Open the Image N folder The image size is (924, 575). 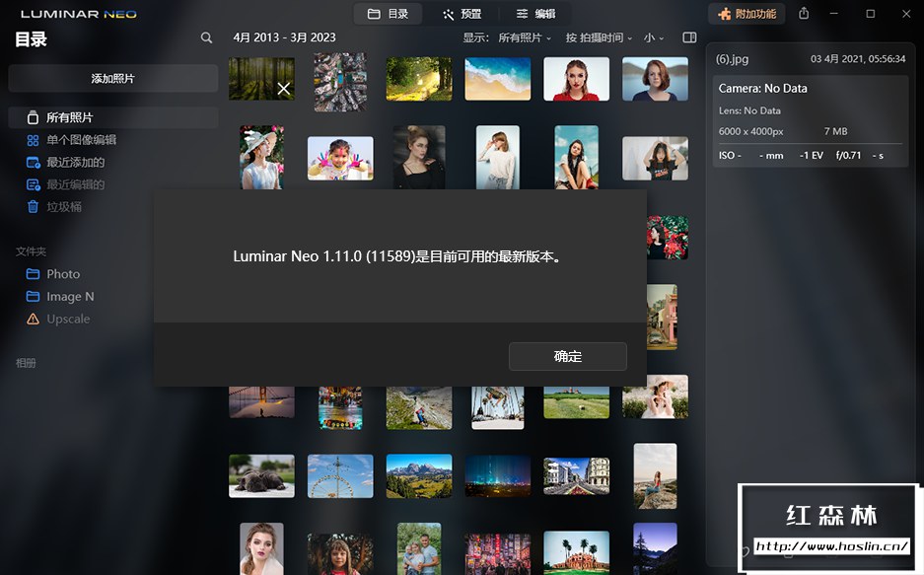point(60,296)
